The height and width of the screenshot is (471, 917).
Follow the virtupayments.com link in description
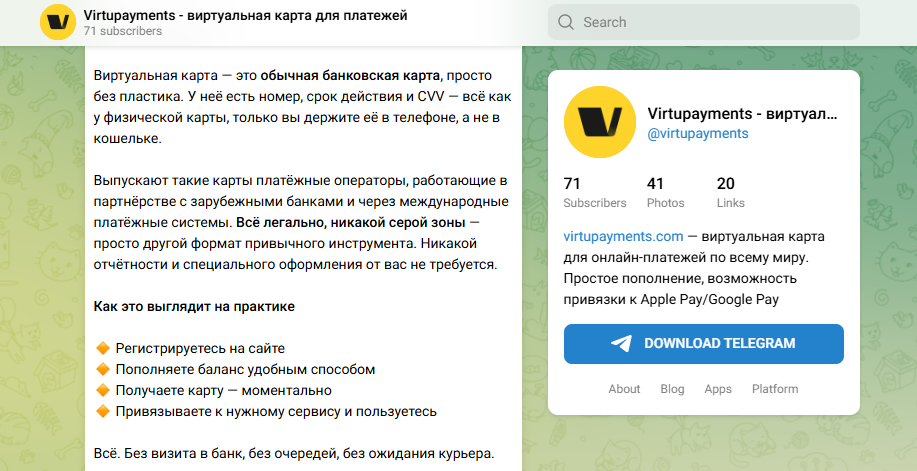pos(623,236)
